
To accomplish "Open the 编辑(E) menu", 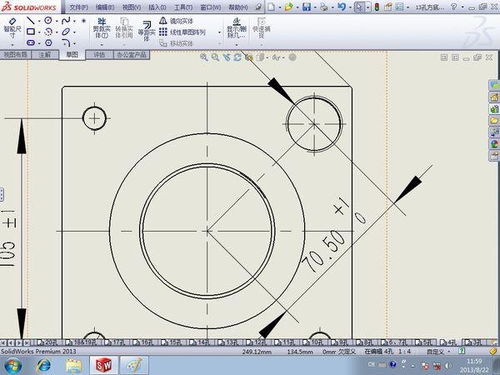I will point(105,7).
